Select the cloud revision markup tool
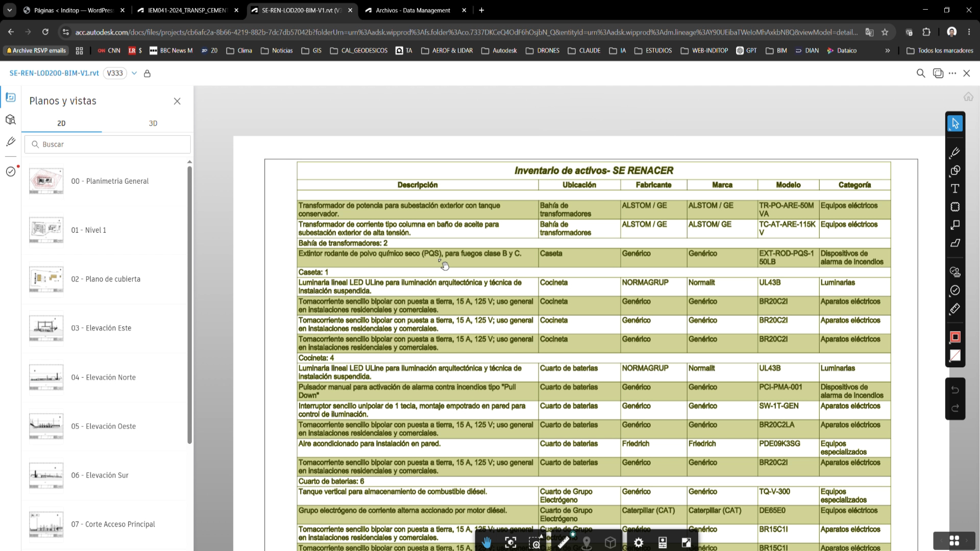The height and width of the screenshot is (551, 980). coord(955,207)
